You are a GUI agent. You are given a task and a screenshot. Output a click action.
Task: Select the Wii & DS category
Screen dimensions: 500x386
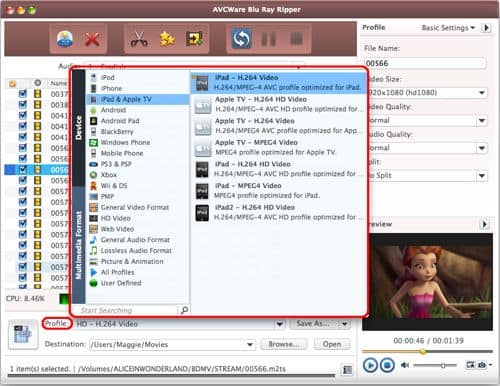point(138,186)
